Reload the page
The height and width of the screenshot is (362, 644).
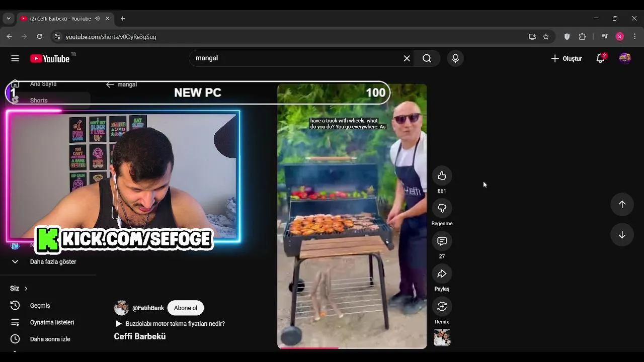[x=39, y=37]
